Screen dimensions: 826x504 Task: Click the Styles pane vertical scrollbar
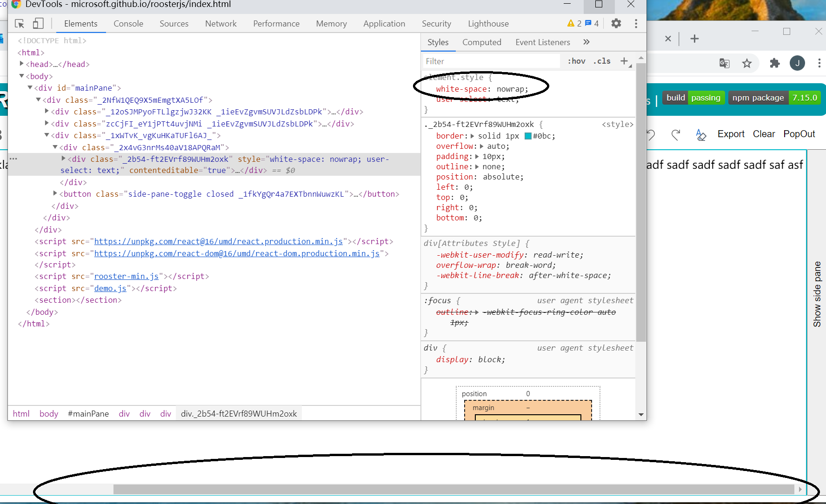641,202
